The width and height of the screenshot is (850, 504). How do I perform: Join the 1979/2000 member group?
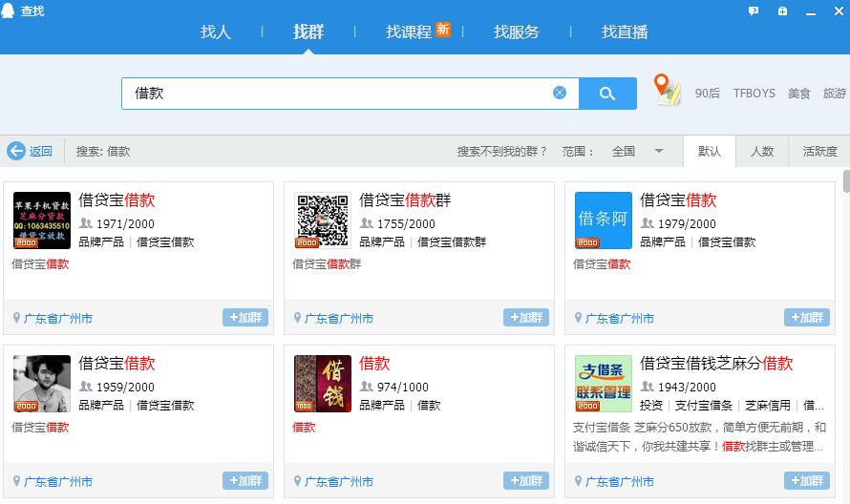click(x=807, y=318)
